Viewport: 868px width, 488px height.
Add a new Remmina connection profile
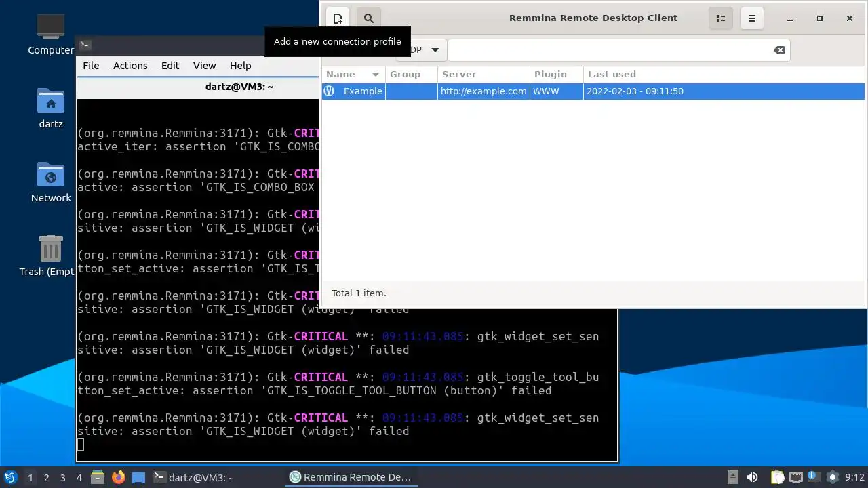(x=338, y=18)
